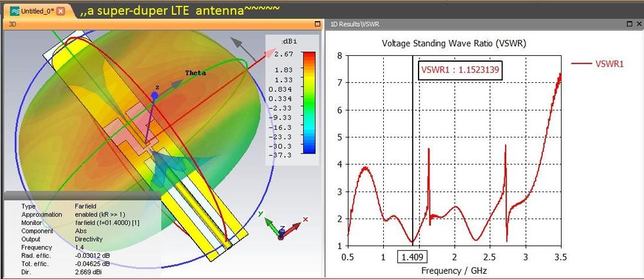
Task: Select the 3D panel title bar
Action: tap(162, 24)
